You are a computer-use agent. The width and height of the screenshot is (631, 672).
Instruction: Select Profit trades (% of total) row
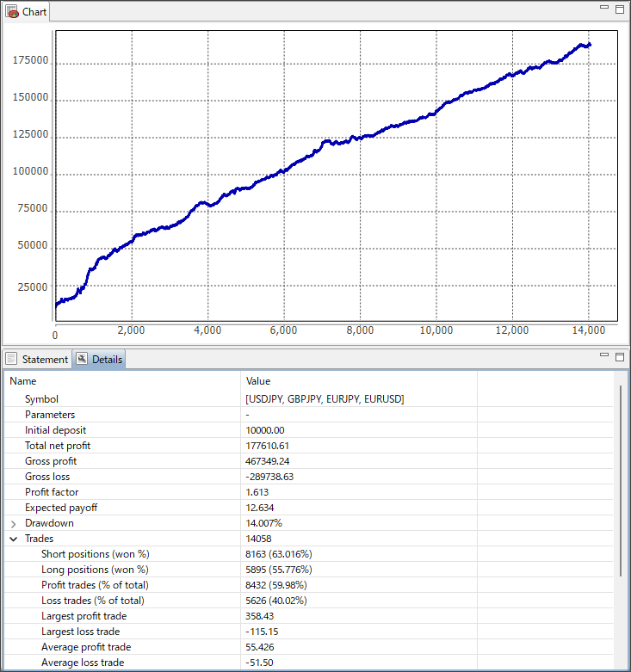(x=309, y=585)
